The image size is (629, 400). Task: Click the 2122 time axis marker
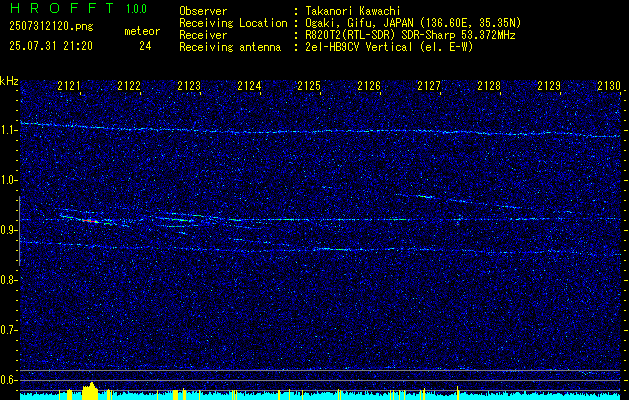(129, 85)
